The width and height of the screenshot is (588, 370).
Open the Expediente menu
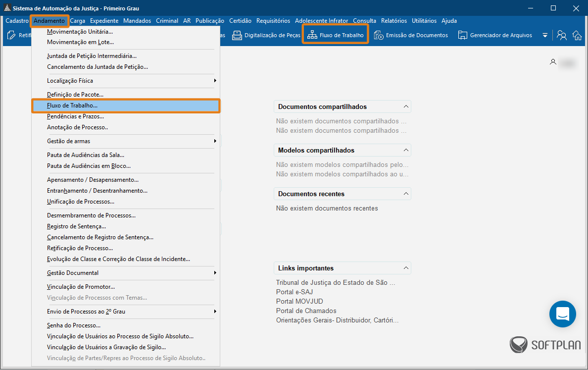(104, 21)
